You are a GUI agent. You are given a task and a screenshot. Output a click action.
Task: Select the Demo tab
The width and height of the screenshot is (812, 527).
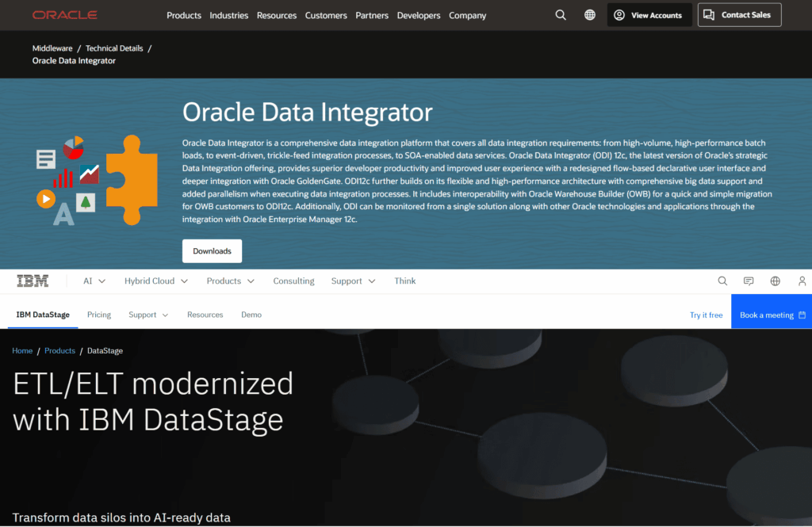251,315
